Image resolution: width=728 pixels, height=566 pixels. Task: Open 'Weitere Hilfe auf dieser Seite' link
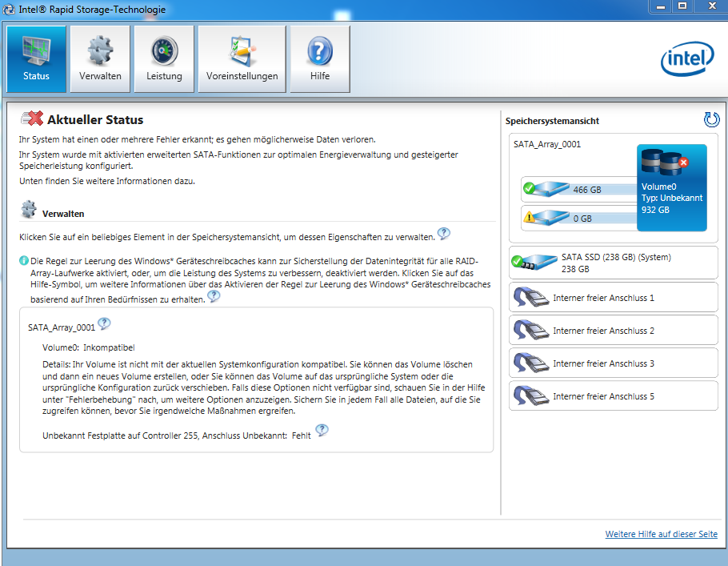pos(661,534)
